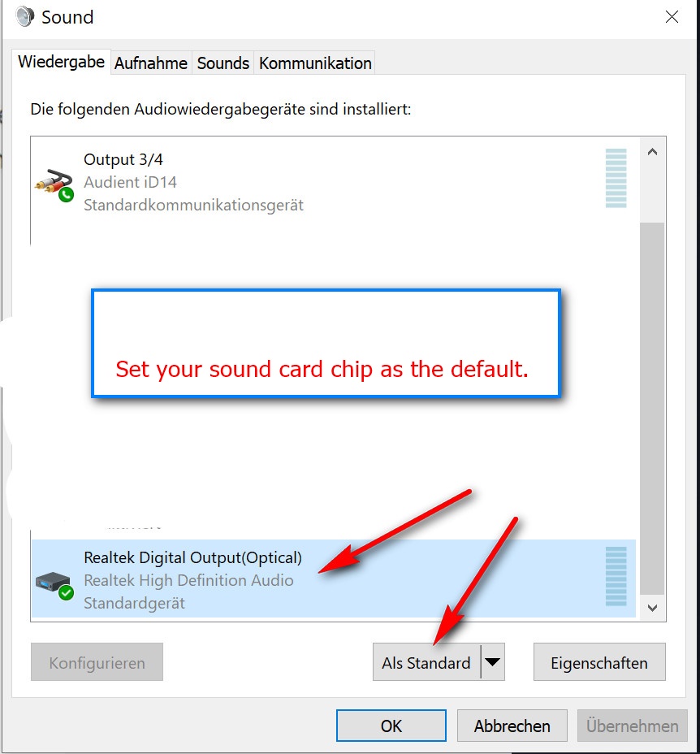Click the Standardkommunikationsgerät status text
700x754 pixels.
tap(194, 206)
